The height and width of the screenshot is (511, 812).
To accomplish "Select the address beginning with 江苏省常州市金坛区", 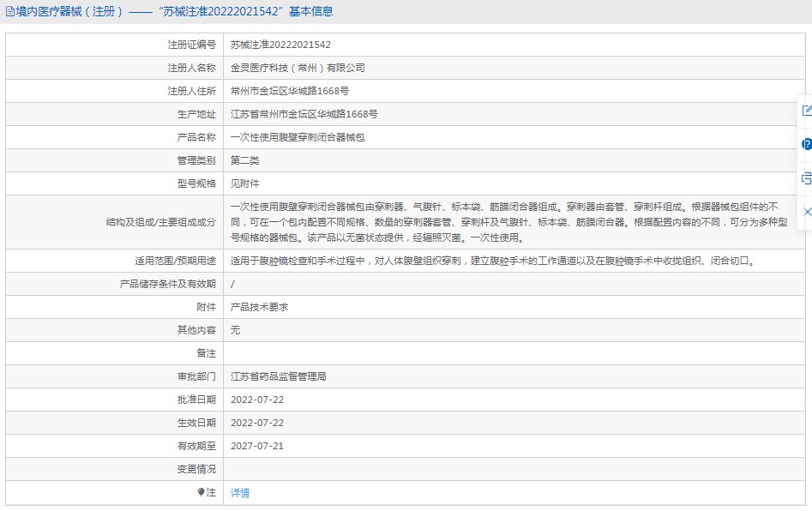I will 304,114.
